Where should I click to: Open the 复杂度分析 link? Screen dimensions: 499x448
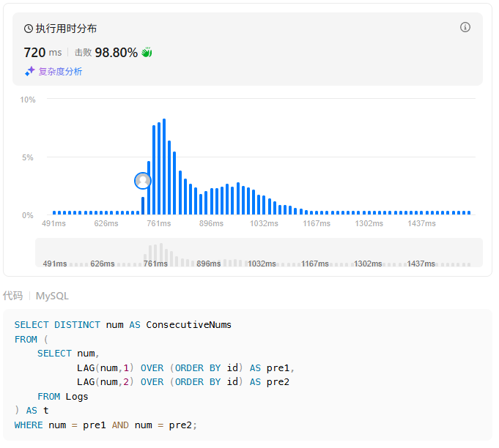pos(60,71)
